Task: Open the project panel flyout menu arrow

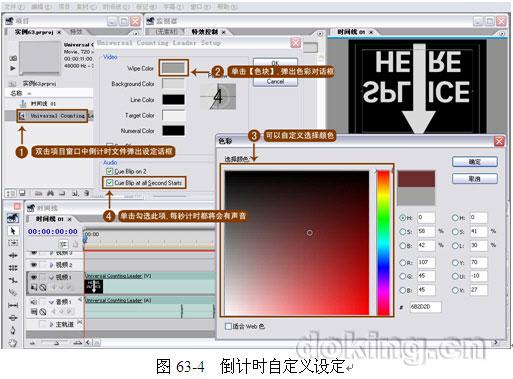Action: click(135, 33)
